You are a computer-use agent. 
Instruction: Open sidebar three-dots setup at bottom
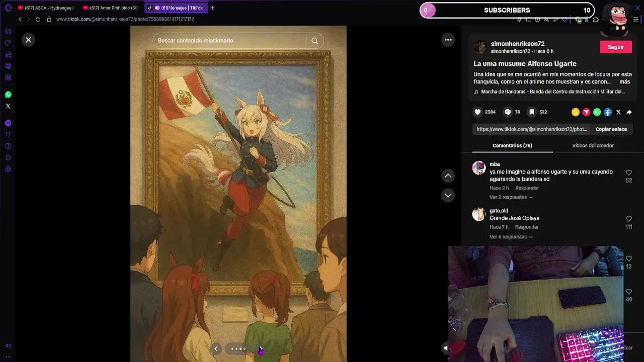pos(8,356)
